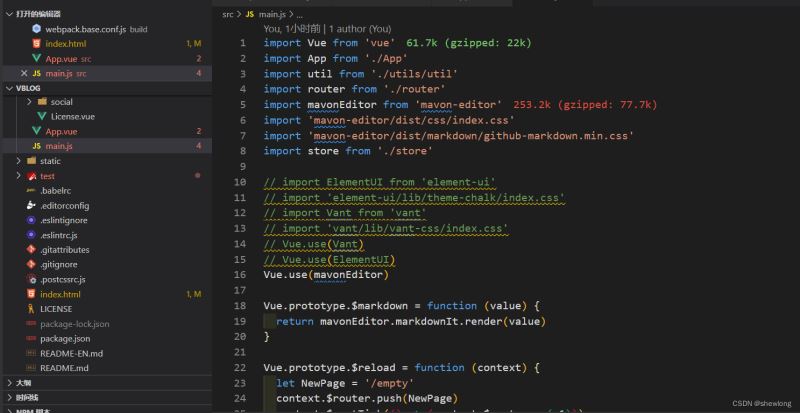This screenshot has width=800, height=413.
Task: Click the package-lock.json npm icon
Action: click(31, 324)
